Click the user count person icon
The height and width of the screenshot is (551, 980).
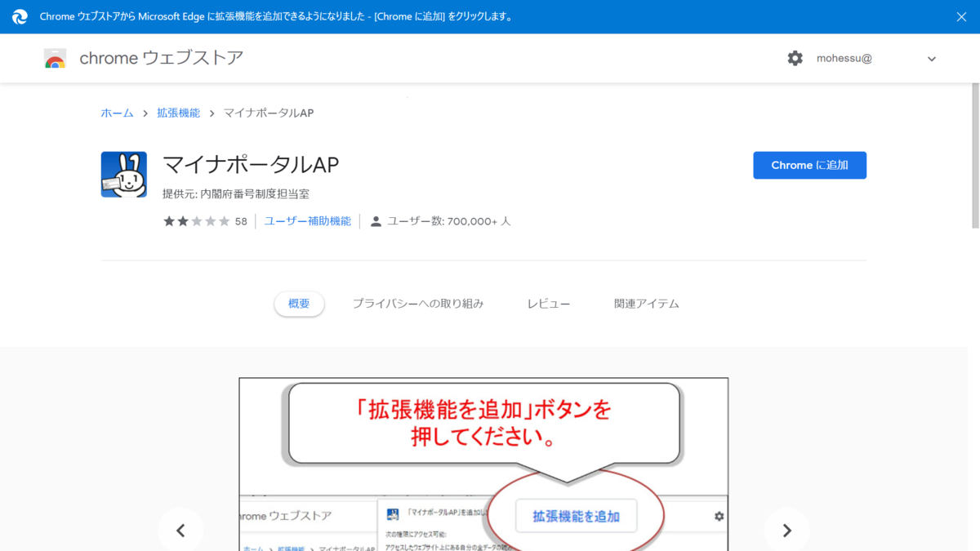tap(376, 221)
